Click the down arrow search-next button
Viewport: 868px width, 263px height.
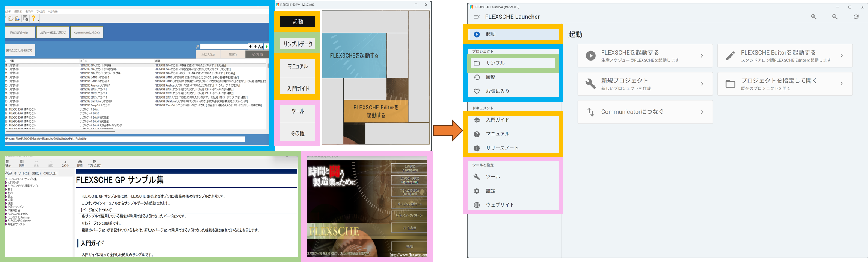(x=250, y=47)
